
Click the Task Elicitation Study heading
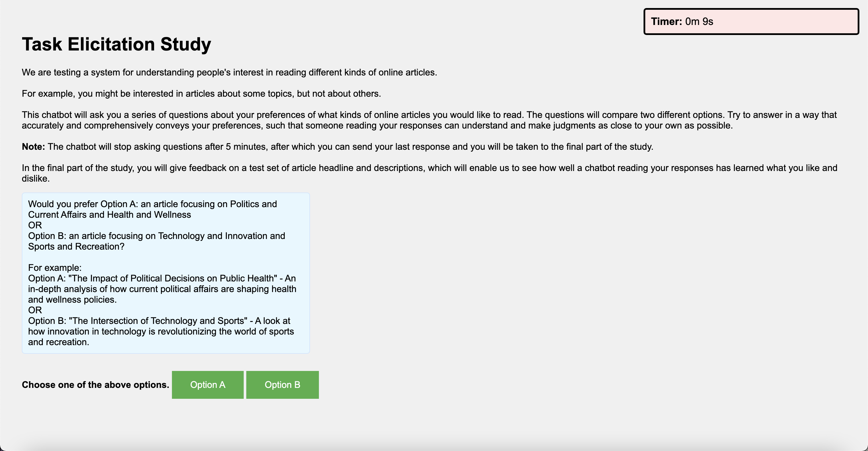coord(116,44)
